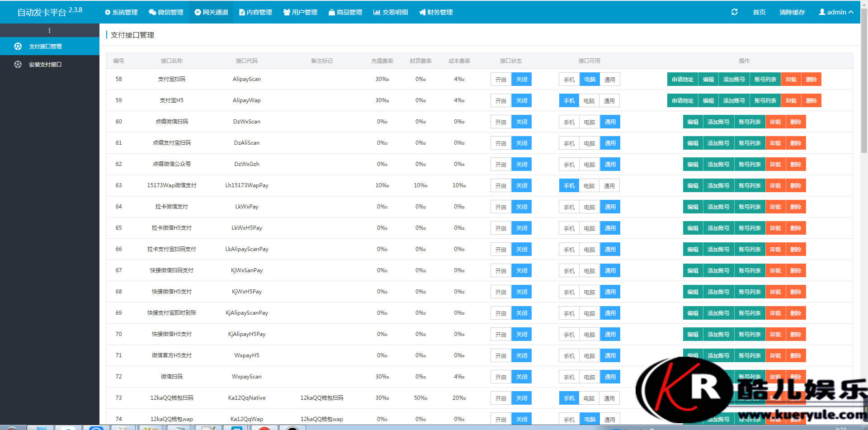The height and width of the screenshot is (430, 868).
Task: Click the Lh15173WapPay code cell
Action: point(247,185)
